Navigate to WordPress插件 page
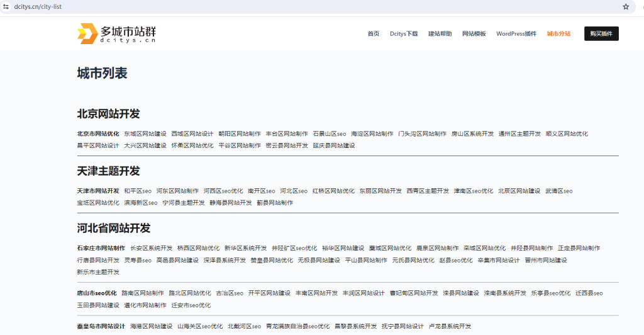Viewport: 644px width, 335px height. 516,34
